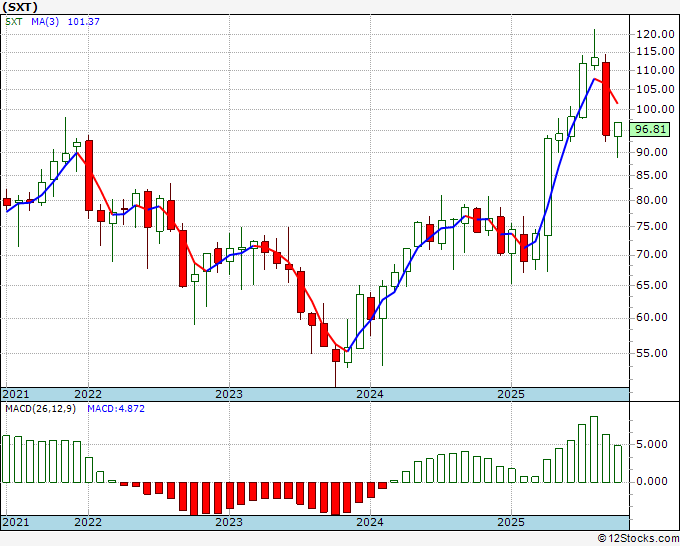Click the 101.37 moving average value
Screen dimensions: 680x546
coord(84,21)
